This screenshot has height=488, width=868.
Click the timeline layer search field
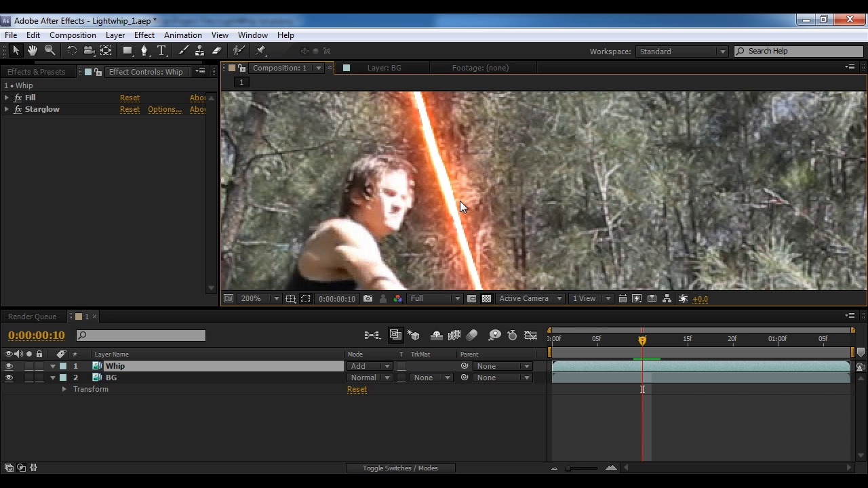[141, 335]
